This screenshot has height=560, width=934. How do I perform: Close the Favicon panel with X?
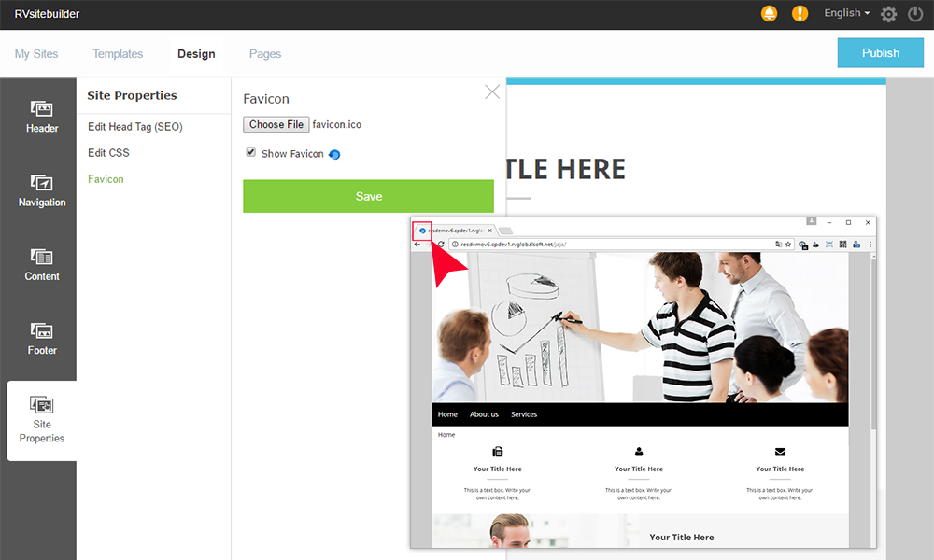coord(492,91)
